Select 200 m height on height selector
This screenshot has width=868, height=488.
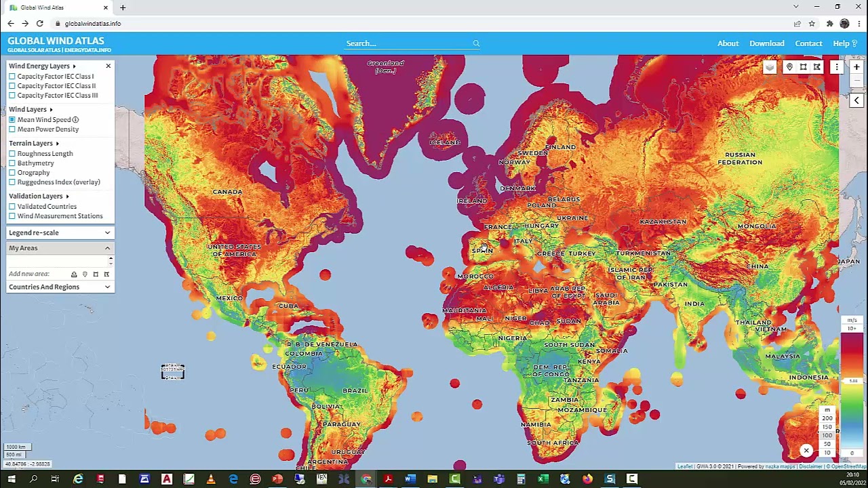(x=827, y=418)
